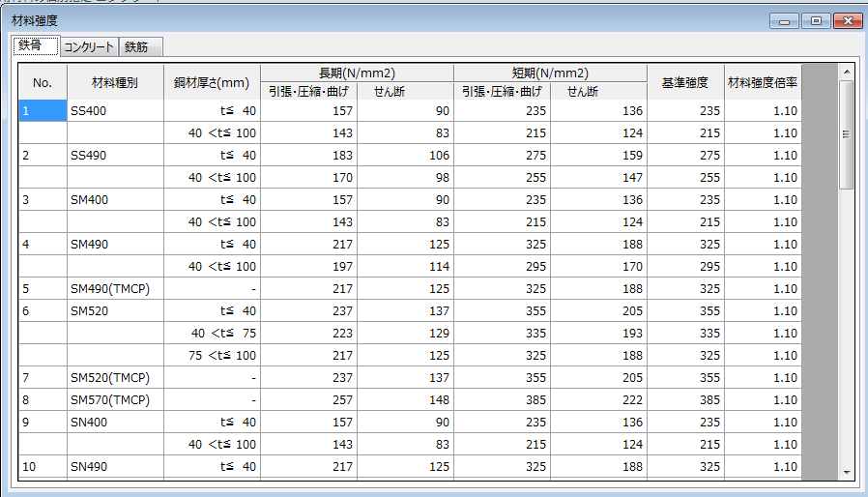Screen dimensions: 868x497
Task: Click the 材料種別 column header
Action: tap(115, 82)
